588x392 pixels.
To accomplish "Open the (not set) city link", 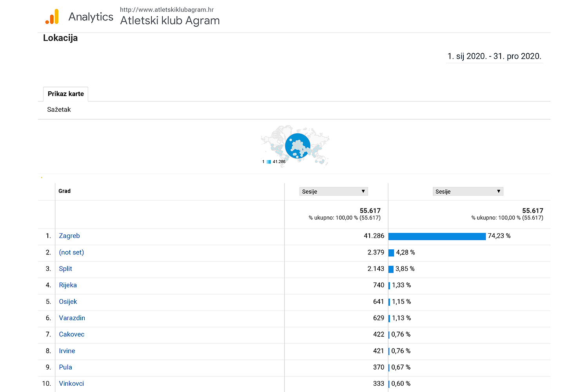I will click(x=71, y=252).
